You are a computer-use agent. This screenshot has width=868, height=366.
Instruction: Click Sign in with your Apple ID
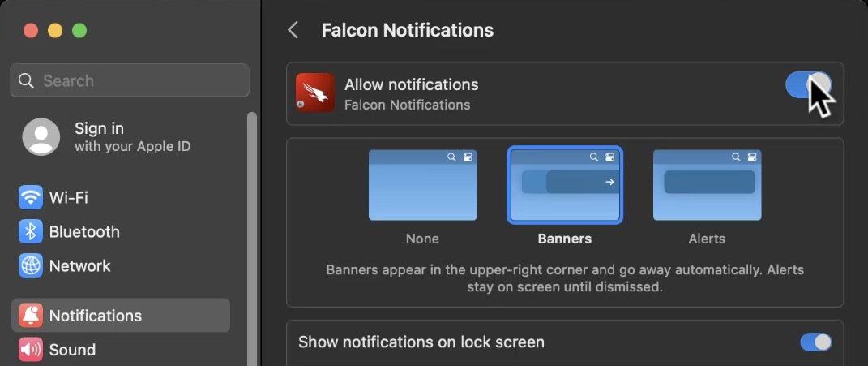132,137
